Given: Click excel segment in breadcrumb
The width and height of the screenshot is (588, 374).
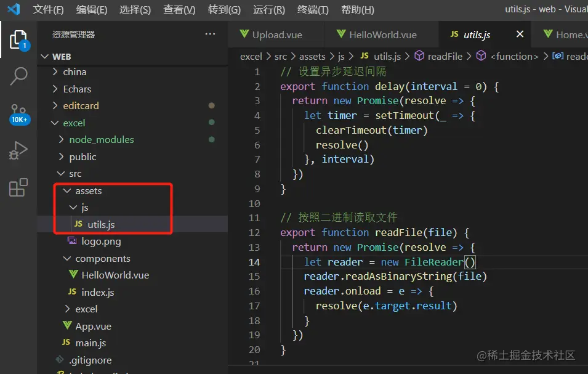Looking at the screenshot, I should pyautogui.click(x=251, y=56).
